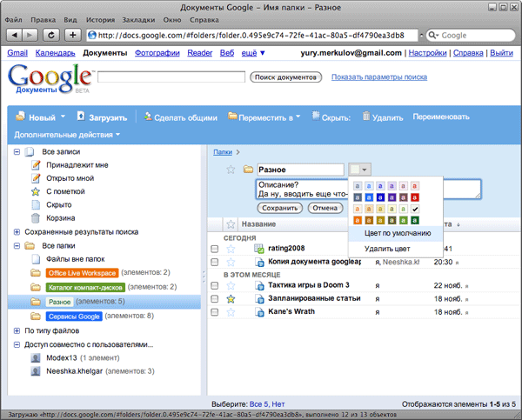
Task: Choose Цвет по умолчанию menu item
Action: pyautogui.click(x=396, y=233)
